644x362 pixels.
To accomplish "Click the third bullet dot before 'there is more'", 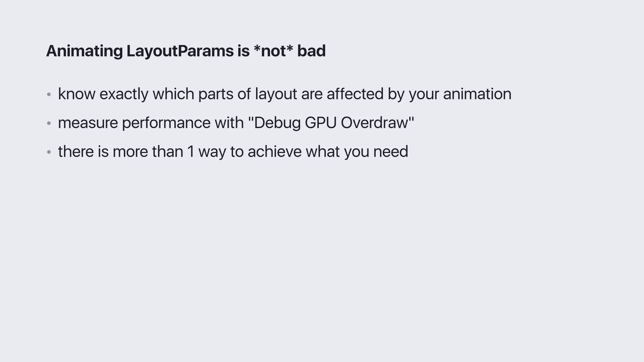I will click(49, 152).
